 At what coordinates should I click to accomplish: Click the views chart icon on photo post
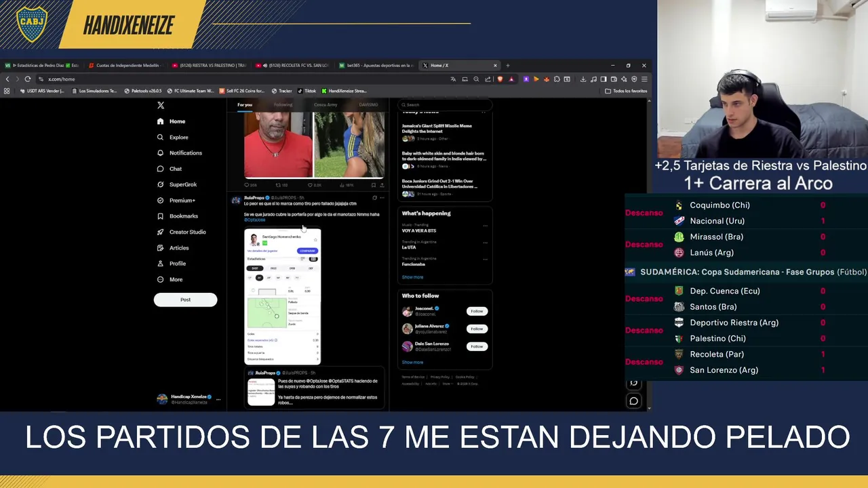tap(342, 185)
